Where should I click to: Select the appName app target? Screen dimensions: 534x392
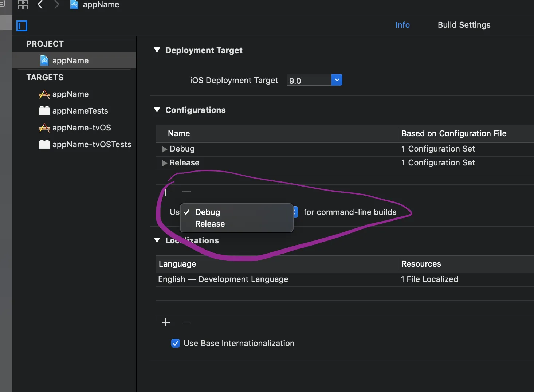click(70, 94)
